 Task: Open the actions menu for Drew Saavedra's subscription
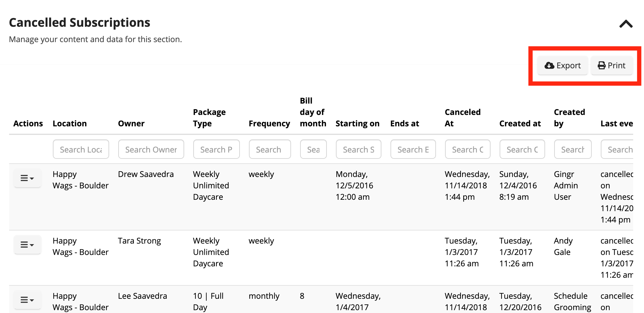pos(27,178)
